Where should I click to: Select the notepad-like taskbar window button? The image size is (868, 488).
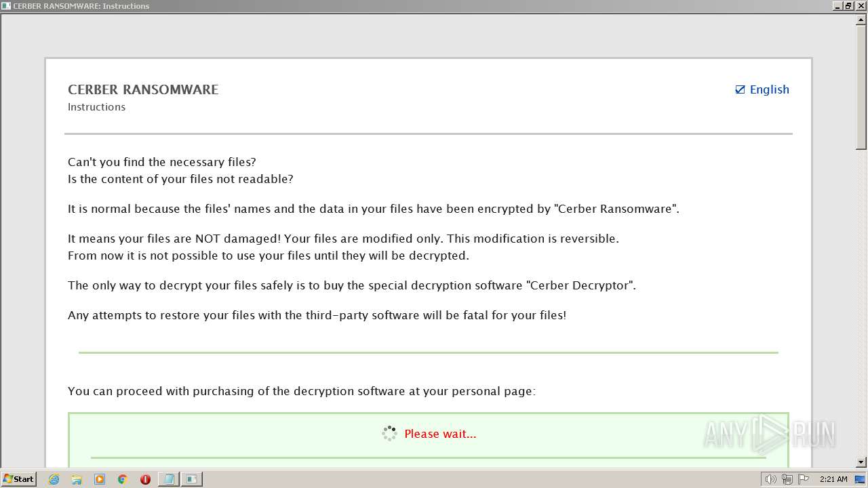click(x=169, y=479)
